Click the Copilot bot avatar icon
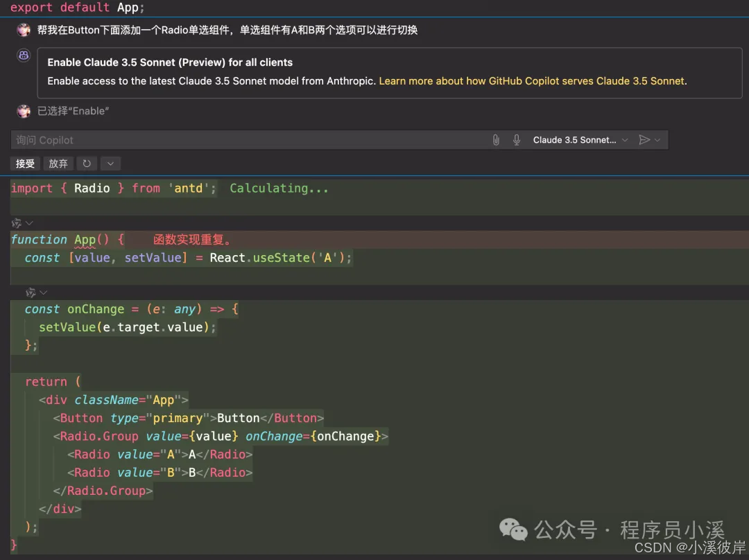Screen dimensions: 749x560 (x=24, y=55)
